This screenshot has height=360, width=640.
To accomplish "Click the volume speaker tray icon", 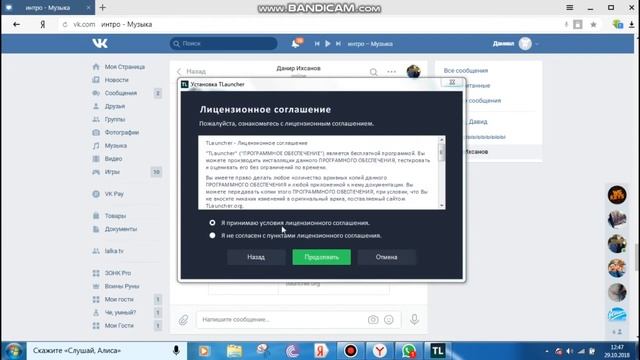I will (x=570, y=351).
